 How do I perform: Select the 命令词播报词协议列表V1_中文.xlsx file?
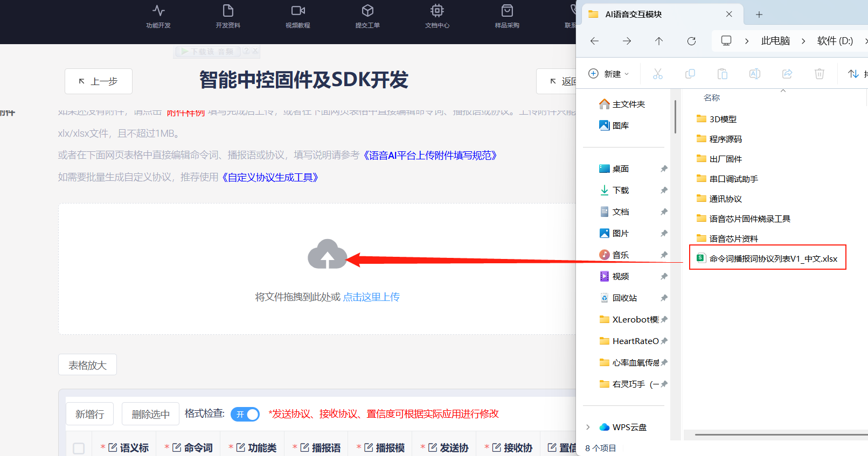click(768, 258)
